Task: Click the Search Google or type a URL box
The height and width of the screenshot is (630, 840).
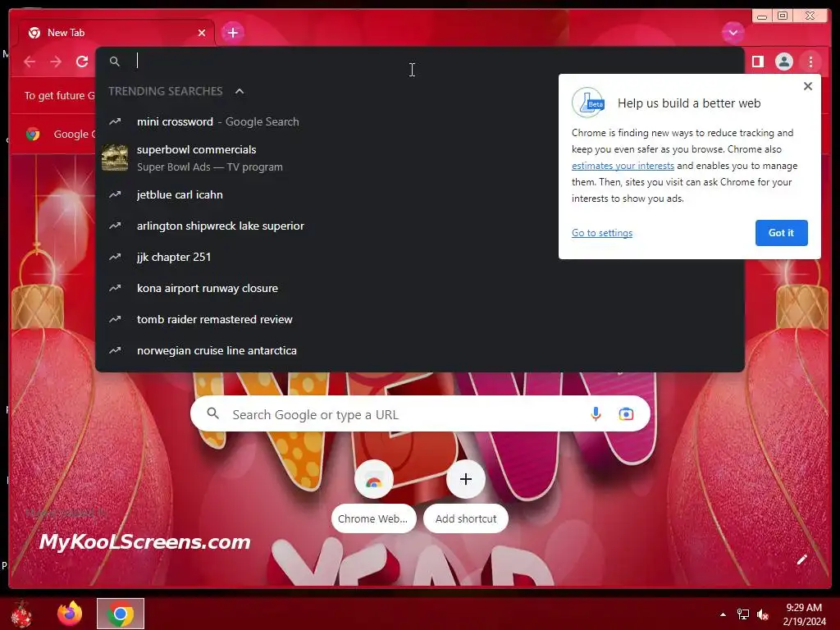Action: click(x=420, y=414)
